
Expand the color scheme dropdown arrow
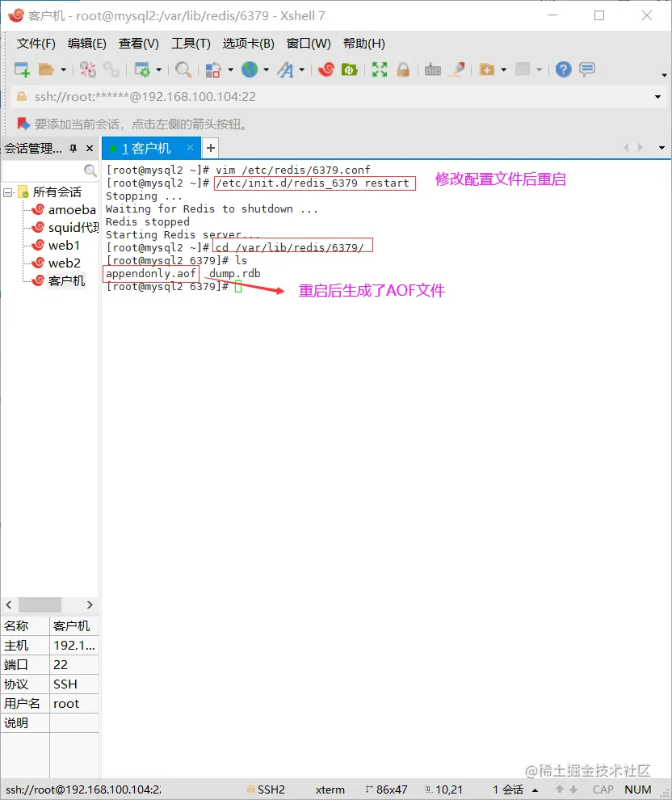pyautogui.click(x=230, y=69)
